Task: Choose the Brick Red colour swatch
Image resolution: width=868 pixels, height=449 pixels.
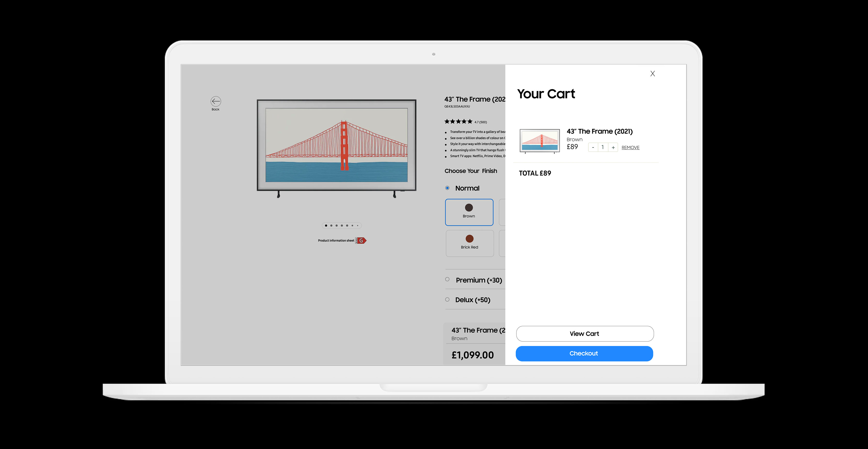Action: click(470, 243)
